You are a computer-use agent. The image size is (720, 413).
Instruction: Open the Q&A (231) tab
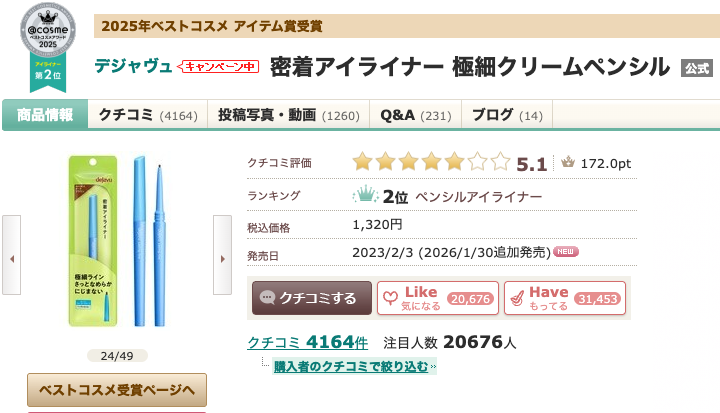[416, 115]
